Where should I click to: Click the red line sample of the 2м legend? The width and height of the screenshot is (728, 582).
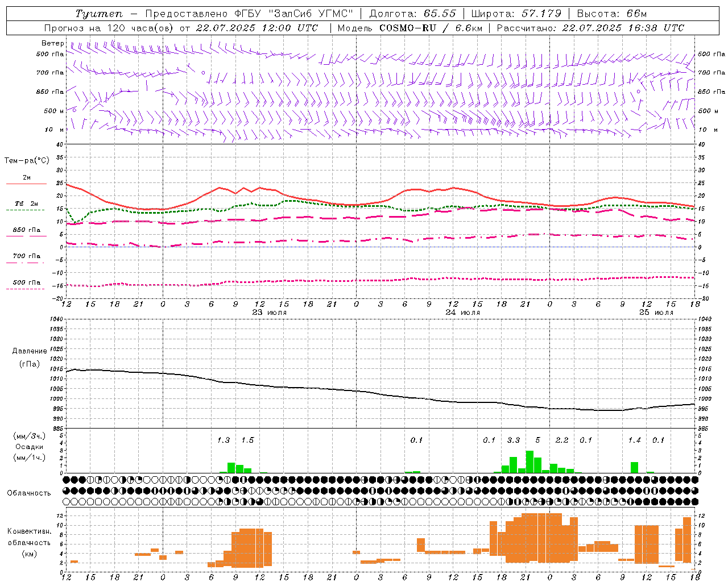click(26, 184)
